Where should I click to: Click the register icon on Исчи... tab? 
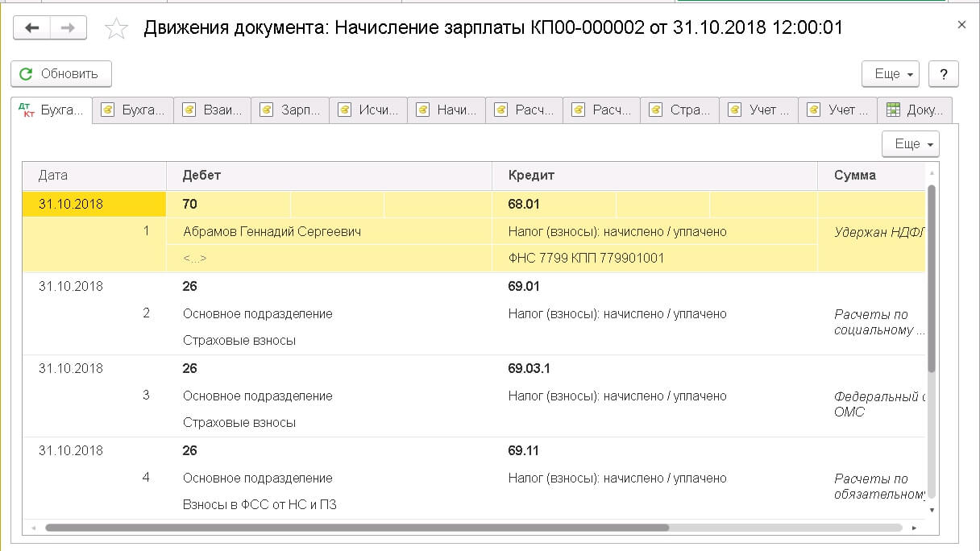345,110
